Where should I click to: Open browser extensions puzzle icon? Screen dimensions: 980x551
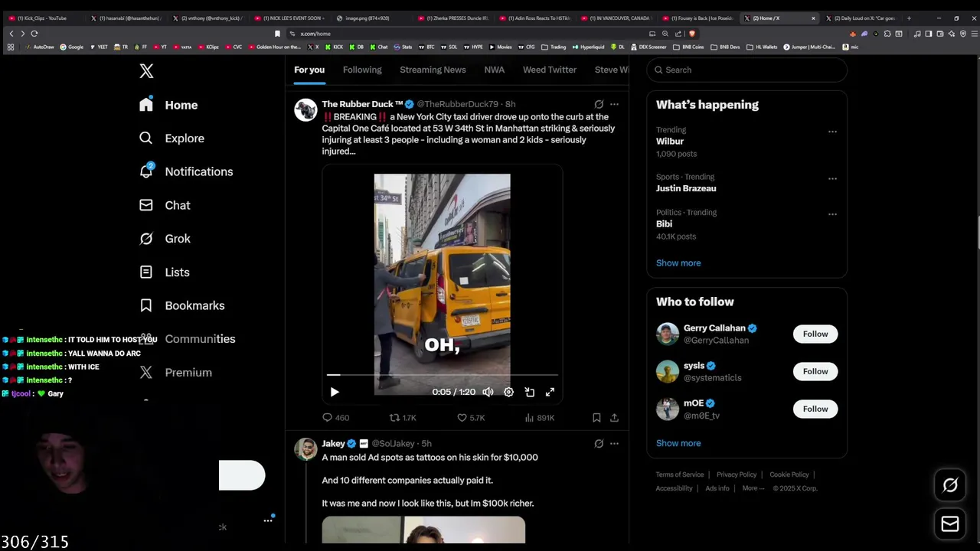tap(887, 34)
